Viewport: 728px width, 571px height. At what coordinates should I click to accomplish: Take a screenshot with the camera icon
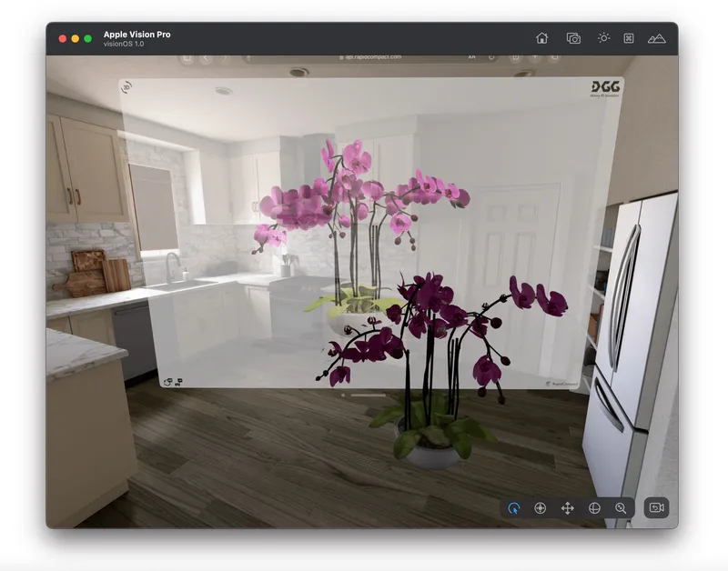tap(573, 38)
